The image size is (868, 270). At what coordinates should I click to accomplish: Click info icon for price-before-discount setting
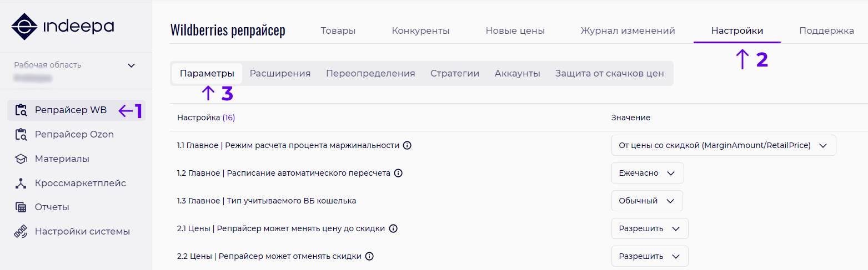tap(393, 228)
